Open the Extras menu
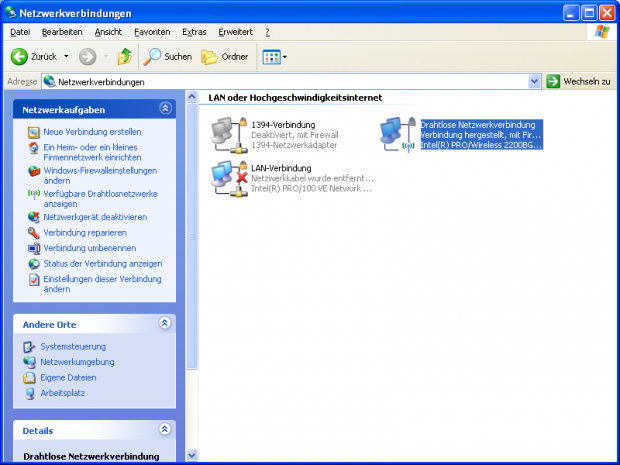This screenshot has height=465, width=620. coord(194,32)
